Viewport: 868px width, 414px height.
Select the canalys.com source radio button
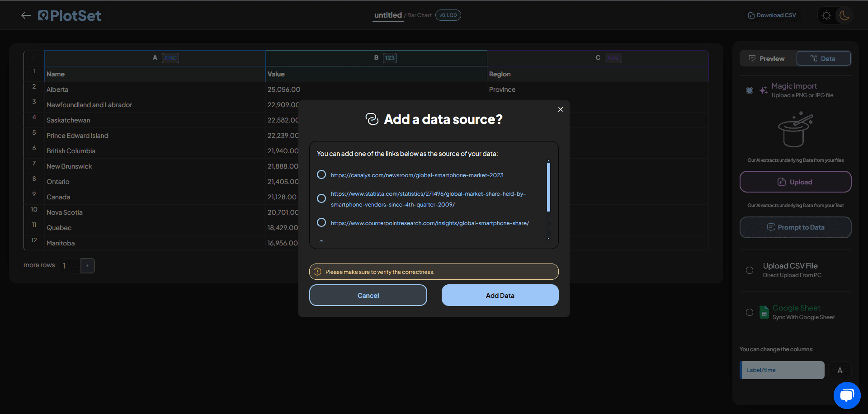[321, 174]
